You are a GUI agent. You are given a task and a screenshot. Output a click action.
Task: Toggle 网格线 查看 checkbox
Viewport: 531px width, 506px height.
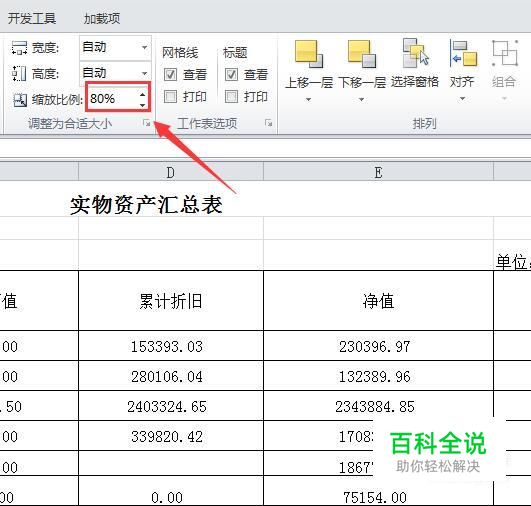tap(170, 75)
